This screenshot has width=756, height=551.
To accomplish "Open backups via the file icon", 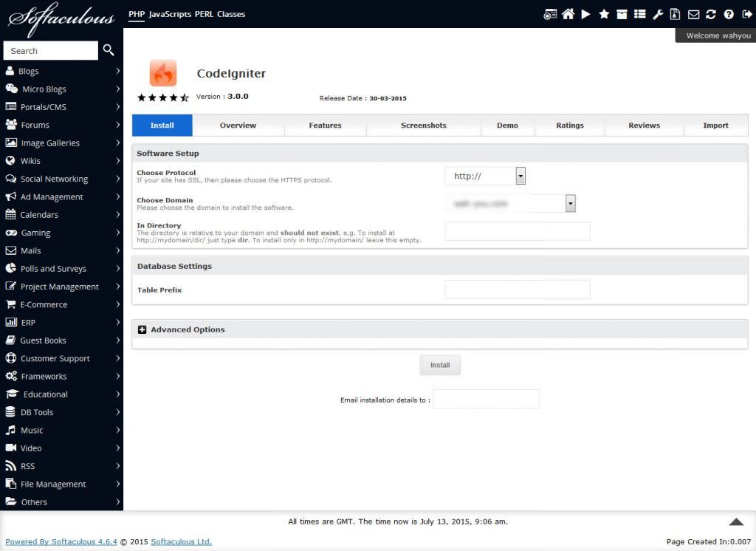I will click(x=676, y=14).
